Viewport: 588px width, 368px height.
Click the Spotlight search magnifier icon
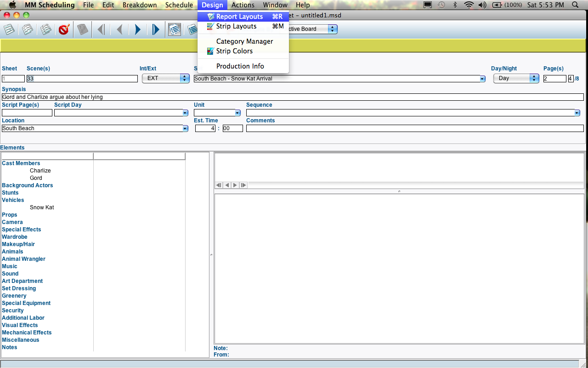click(x=576, y=5)
